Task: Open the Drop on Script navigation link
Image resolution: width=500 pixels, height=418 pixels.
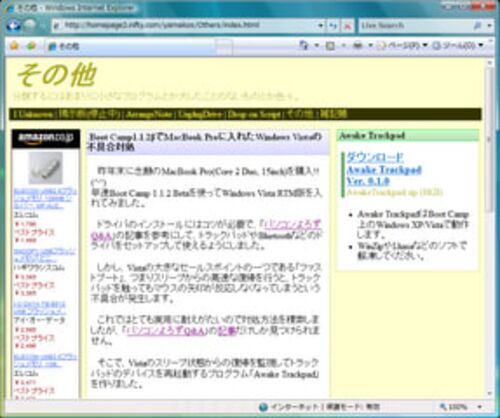Action: click(254, 114)
